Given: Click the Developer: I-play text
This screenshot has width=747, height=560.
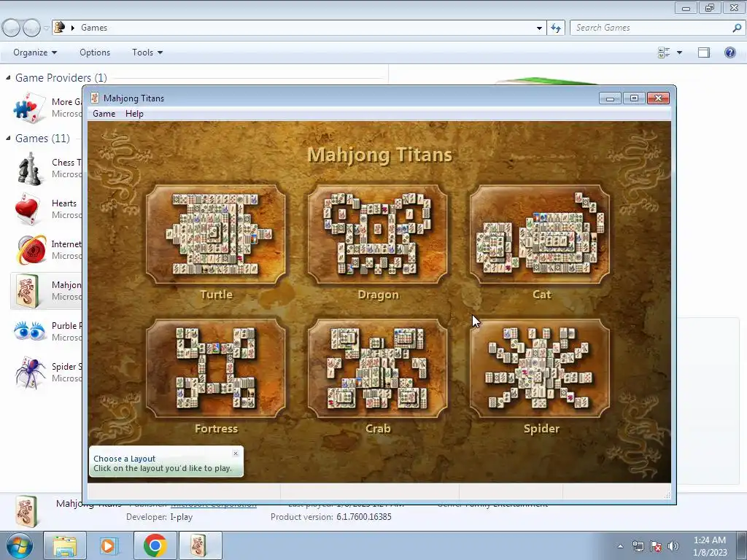Looking at the screenshot, I should coord(160,517).
